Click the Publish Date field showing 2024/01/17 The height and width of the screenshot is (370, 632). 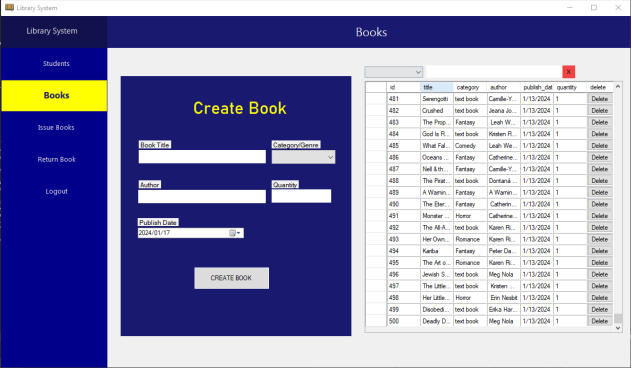click(190, 233)
